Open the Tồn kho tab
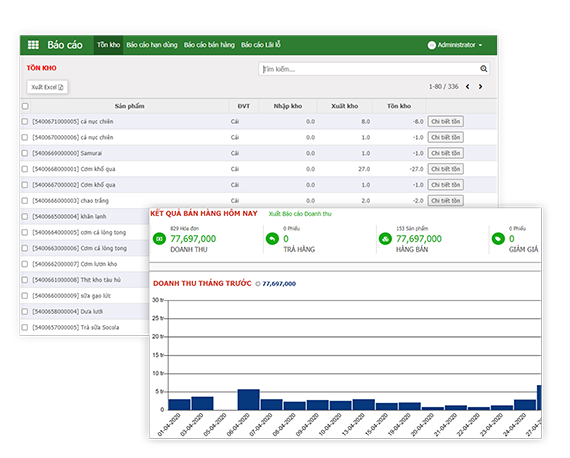570x458 pixels. pyautogui.click(x=108, y=45)
